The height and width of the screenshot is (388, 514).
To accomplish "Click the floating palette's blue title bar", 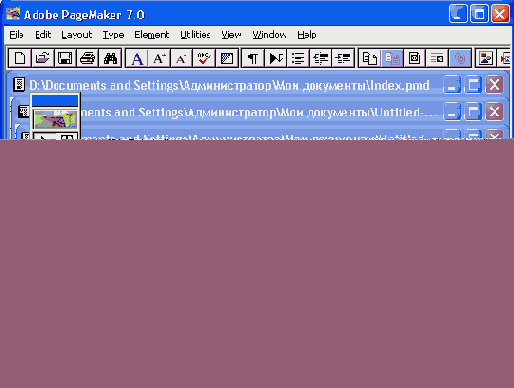I will 55,101.
